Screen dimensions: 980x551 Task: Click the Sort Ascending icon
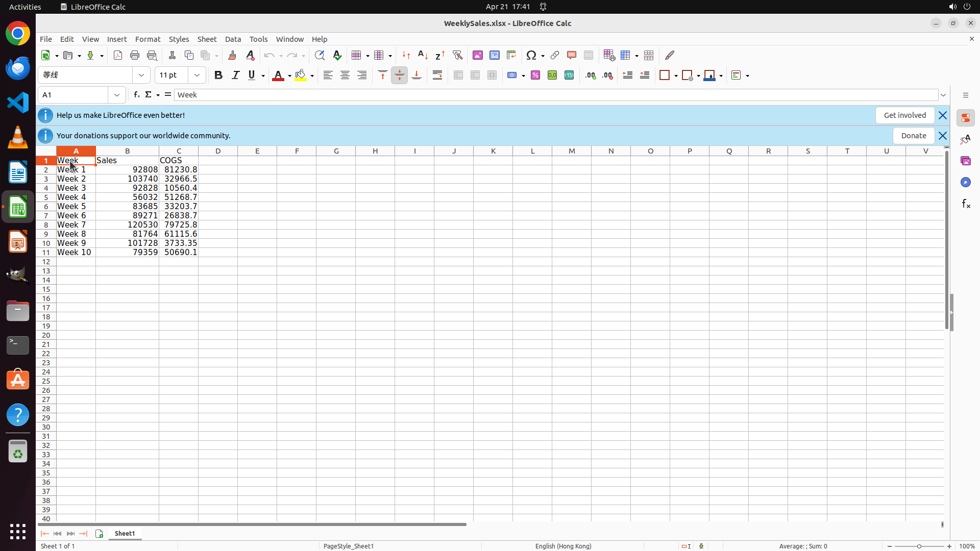(423, 55)
